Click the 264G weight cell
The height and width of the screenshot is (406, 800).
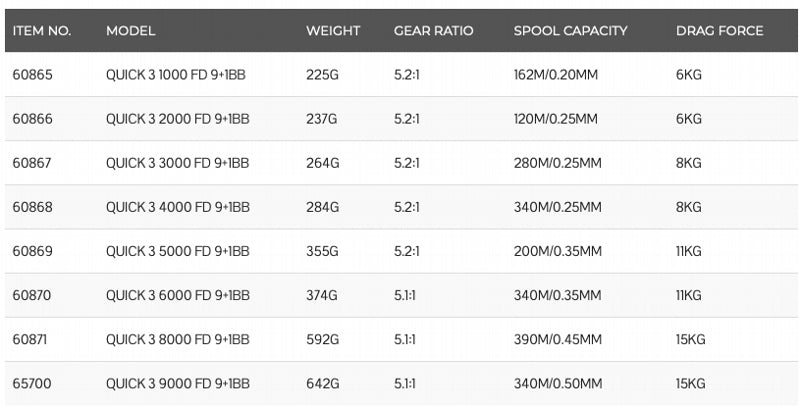coord(322,163)
